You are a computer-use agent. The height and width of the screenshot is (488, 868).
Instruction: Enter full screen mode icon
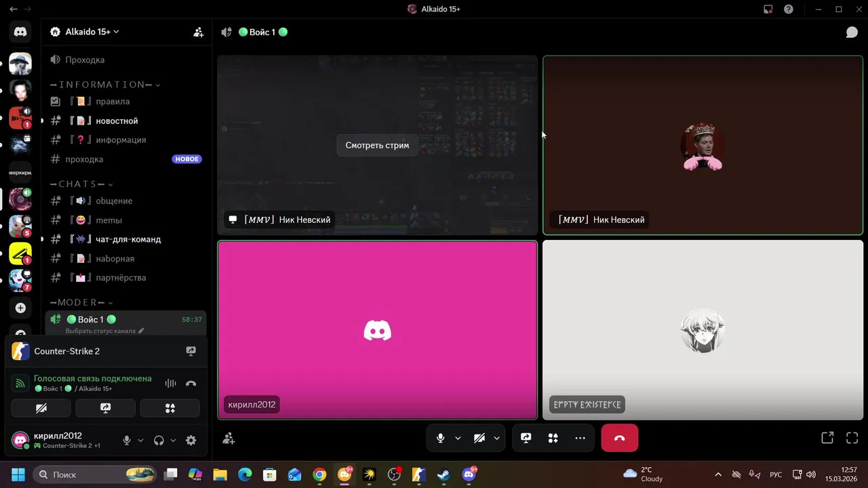852,438
